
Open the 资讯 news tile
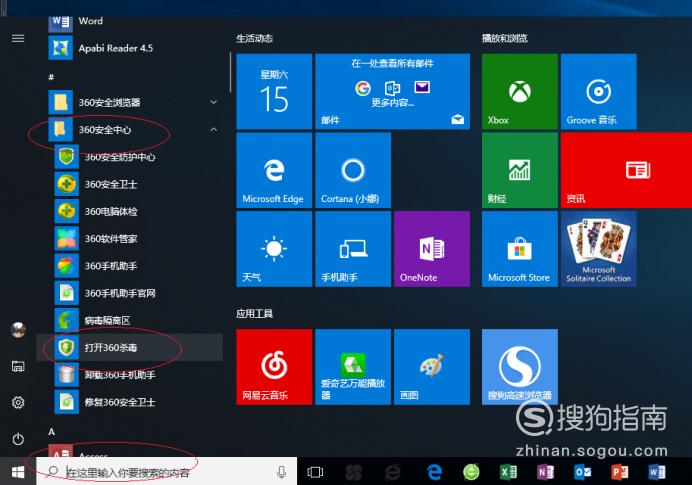click(x=626, y=170)
